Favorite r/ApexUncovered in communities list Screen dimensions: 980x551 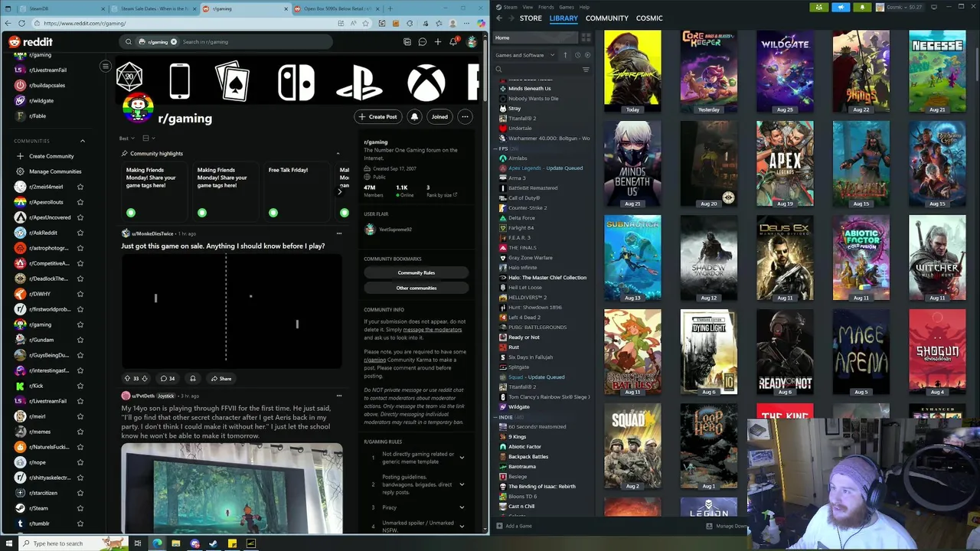click(x=80, y=217)
